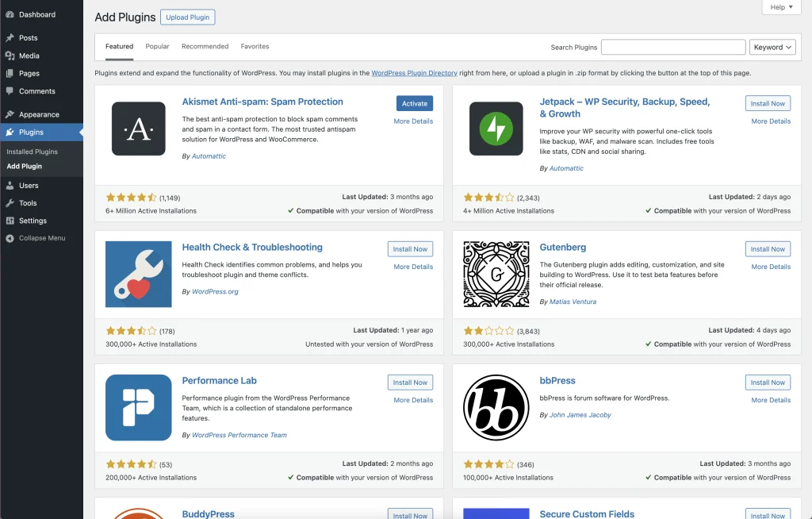Open the Performance Lab title link

[219, 381]
